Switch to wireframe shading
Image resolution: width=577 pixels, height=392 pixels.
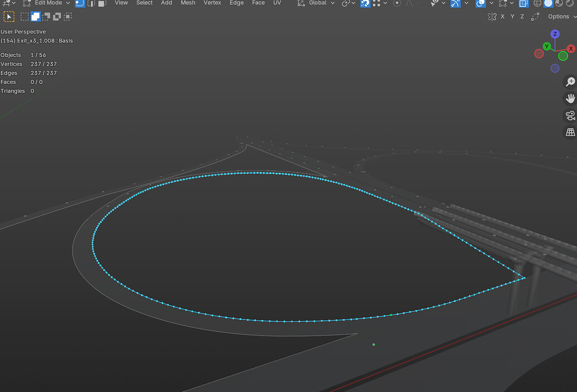[x=537, y=3]
